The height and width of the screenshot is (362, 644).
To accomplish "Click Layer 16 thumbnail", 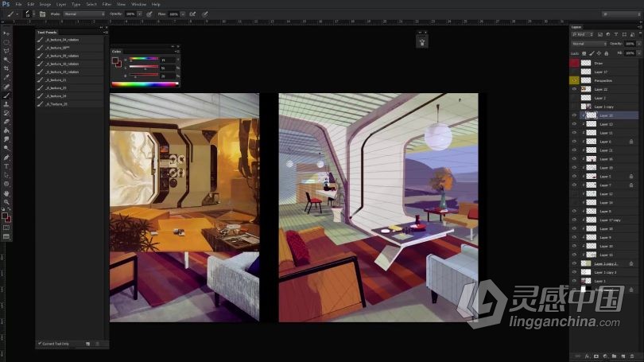I will click(x=591, y=158).
